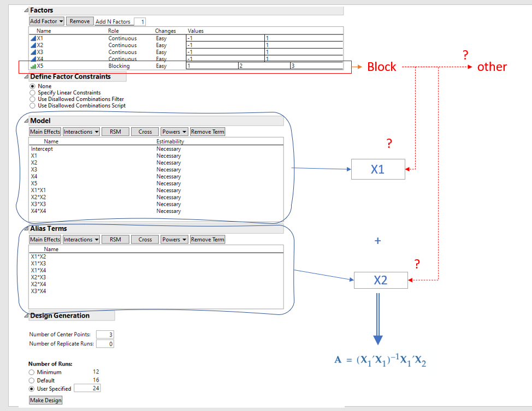
Task: Select the Specify Linear Constraints option
Action: tap(32, 93)
